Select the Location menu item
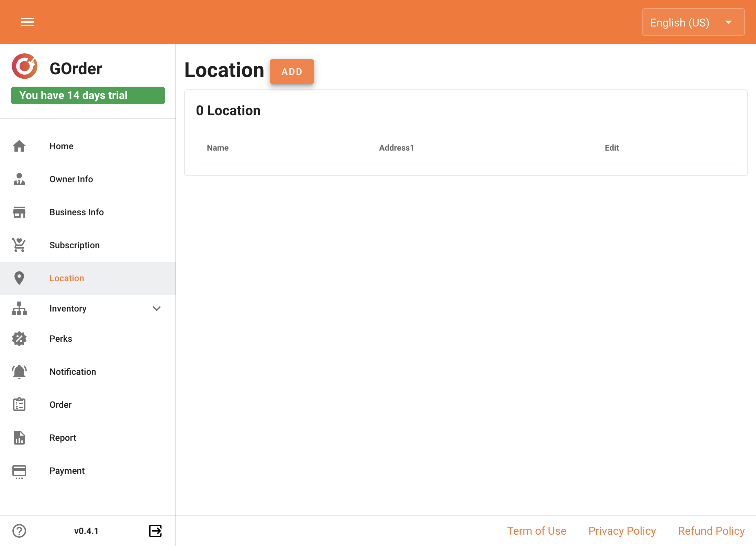 pos(88,278)
